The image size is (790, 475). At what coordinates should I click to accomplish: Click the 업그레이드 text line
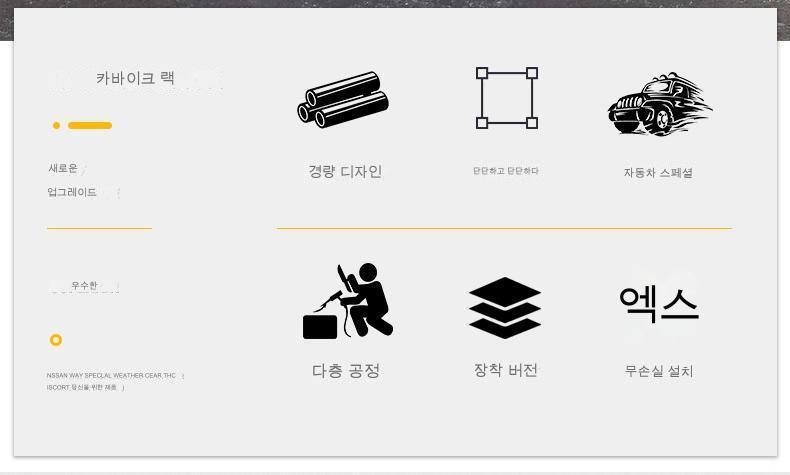tap(72, 192)
